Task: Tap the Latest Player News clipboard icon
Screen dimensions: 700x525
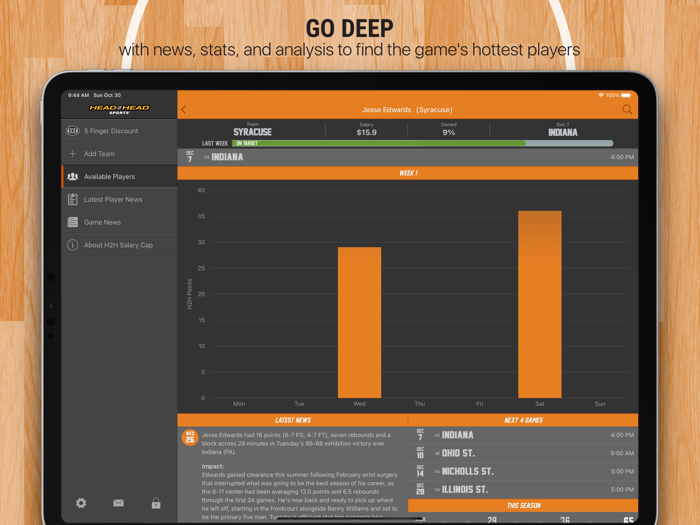Action: (x=72, y=199)
